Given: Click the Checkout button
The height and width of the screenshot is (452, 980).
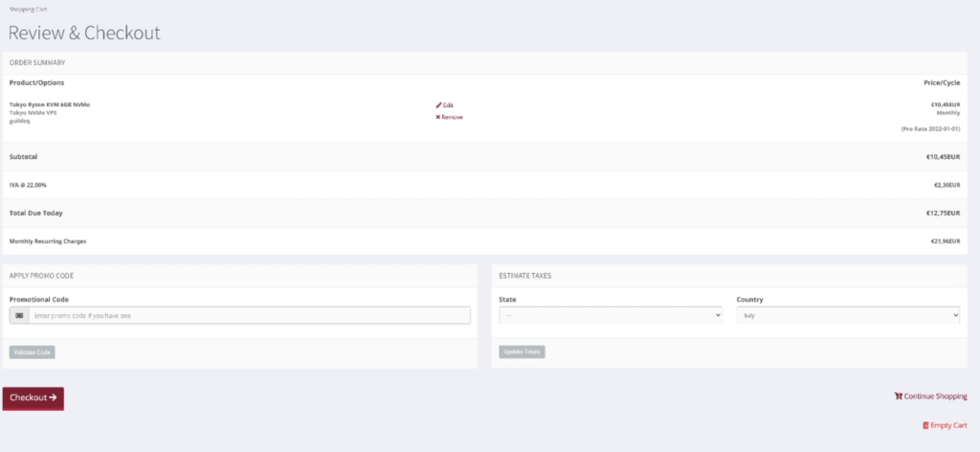Looking at the screenshot, I should (x=33, y=398).
